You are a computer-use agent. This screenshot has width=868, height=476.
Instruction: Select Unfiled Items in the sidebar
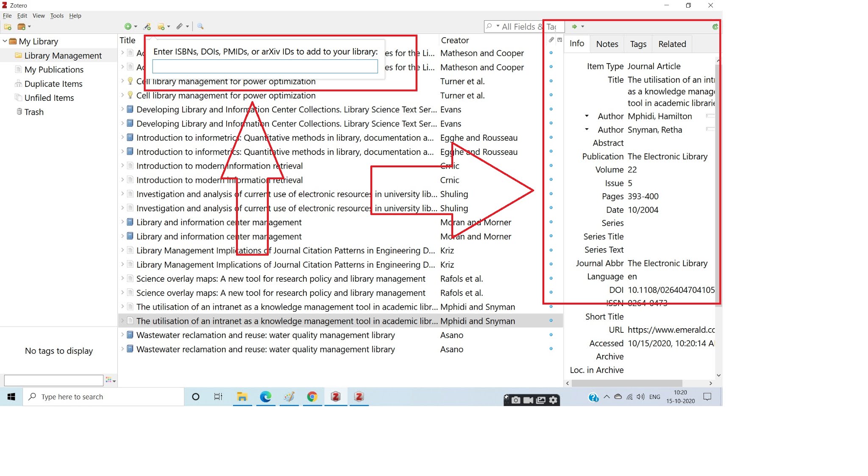[x=49, y=98]
